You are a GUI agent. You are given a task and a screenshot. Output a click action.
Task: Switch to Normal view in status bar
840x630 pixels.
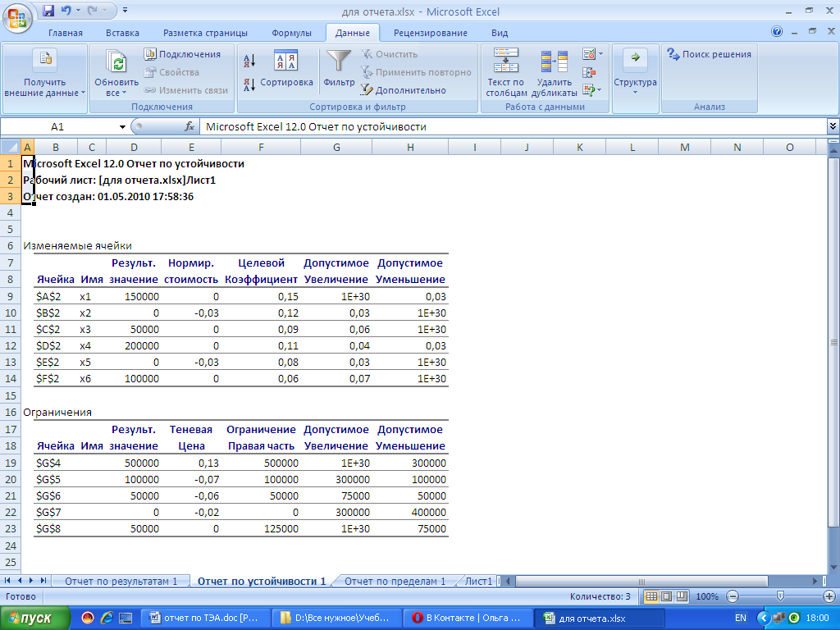point(651,596)
